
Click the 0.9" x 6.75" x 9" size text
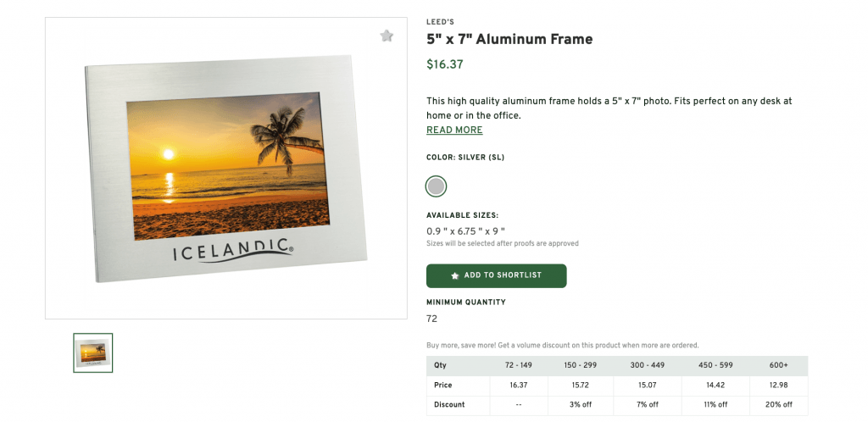(466, 230)
